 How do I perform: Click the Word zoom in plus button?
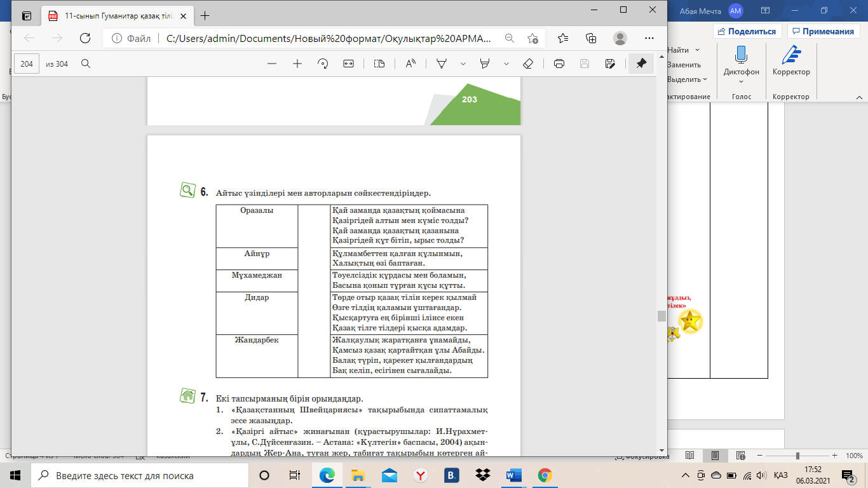pos(835,456)
